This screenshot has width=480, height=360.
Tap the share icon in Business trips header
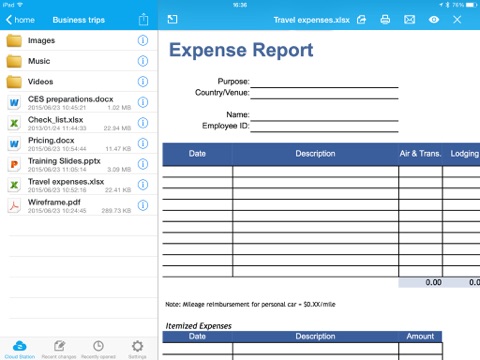coord(143,19)
